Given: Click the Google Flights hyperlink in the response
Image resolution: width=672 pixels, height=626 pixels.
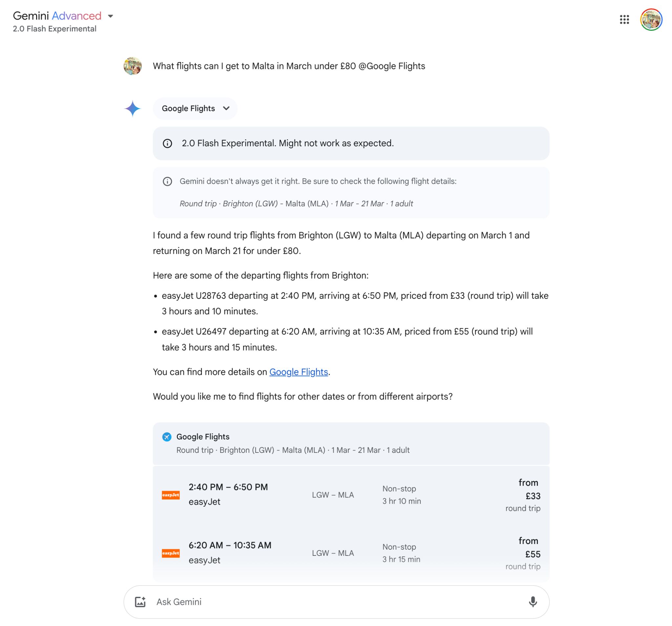Looking at the screenshot, I should pos(298,372).
